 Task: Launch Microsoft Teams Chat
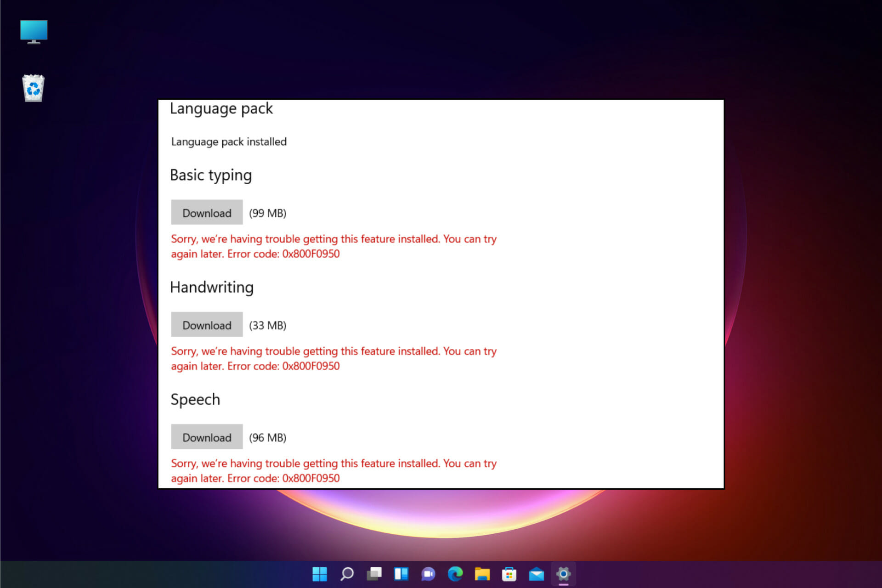[x=428, y=574]
